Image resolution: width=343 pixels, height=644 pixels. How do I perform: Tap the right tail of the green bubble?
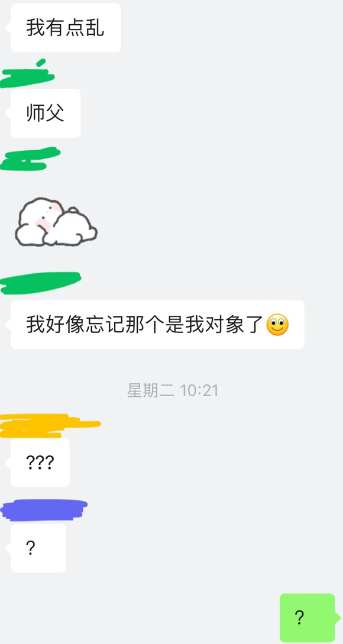[x=338, y=618]
